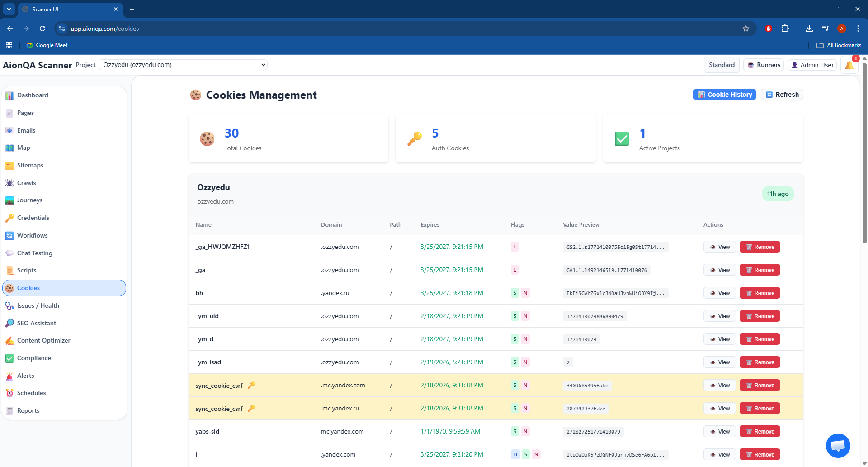Click key icon beside mc.yandex.com sync_cookie_csrf
The image size is (868, 467).
coord(251,385)
